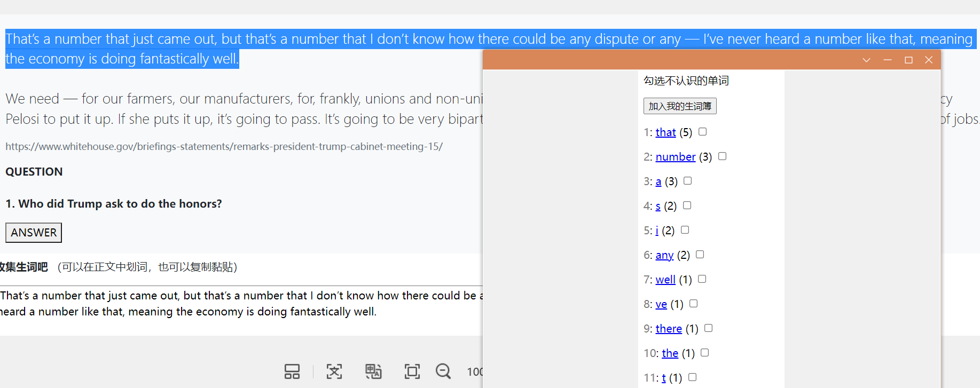Tick the checkbox for word 'number'
This screenshot has width=980, height=388.
point(723,156)
